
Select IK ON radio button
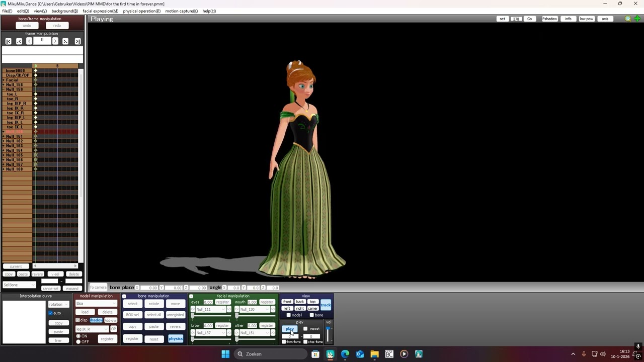(78, 336)
